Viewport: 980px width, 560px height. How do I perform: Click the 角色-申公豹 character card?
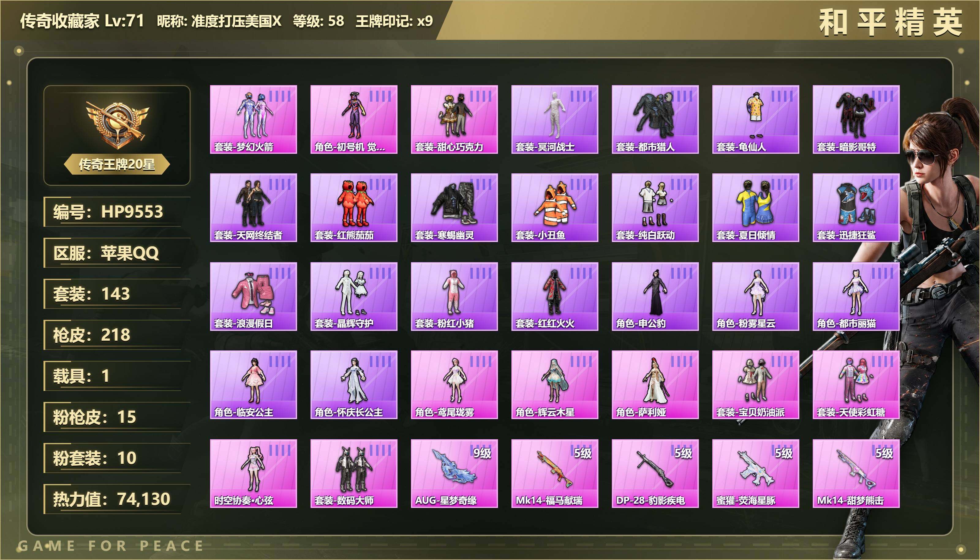[x=655, y=296]
